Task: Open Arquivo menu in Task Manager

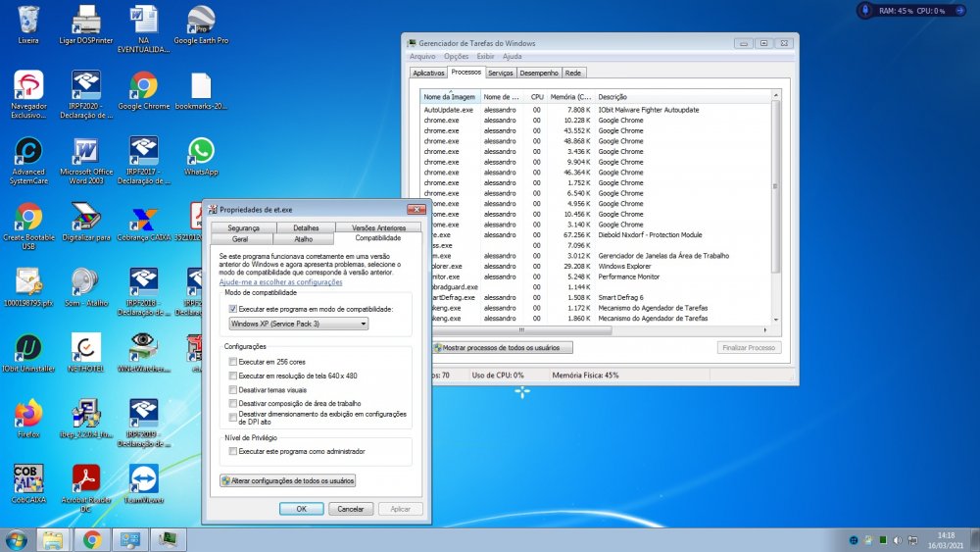Action: point(422,56)
